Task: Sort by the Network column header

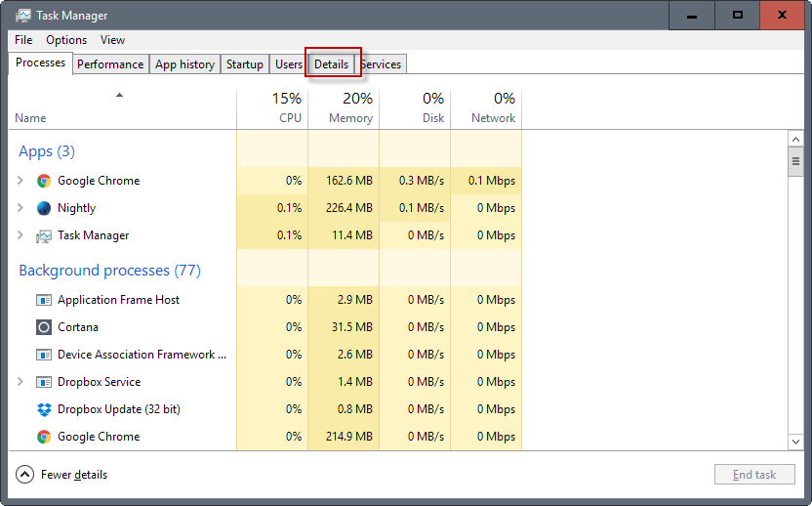Action: point(486,108)
